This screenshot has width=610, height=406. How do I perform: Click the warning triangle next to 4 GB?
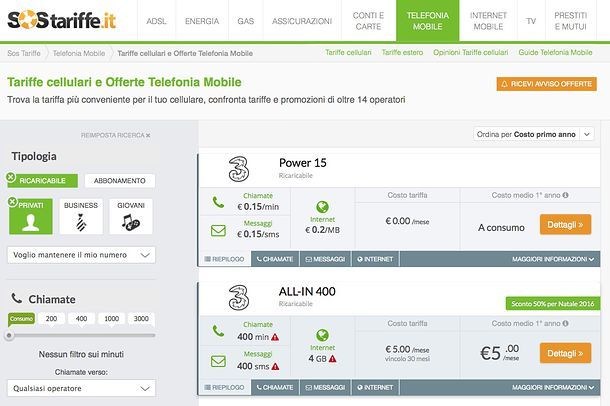333,359
